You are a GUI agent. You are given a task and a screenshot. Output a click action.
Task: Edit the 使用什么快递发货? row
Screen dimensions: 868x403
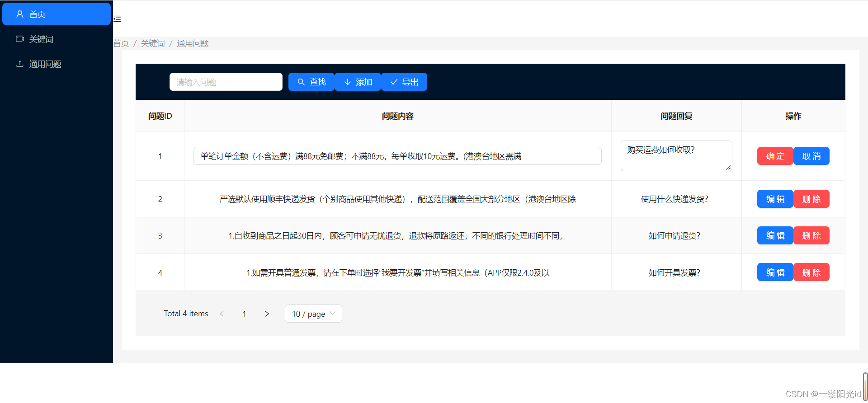pyautogui.click(x=775, y=199)
